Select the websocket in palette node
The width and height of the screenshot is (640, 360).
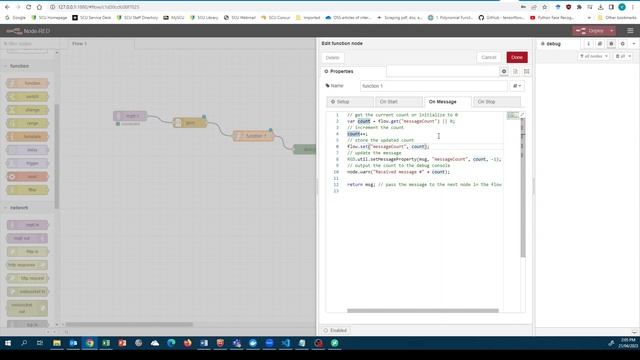(27, 292)
